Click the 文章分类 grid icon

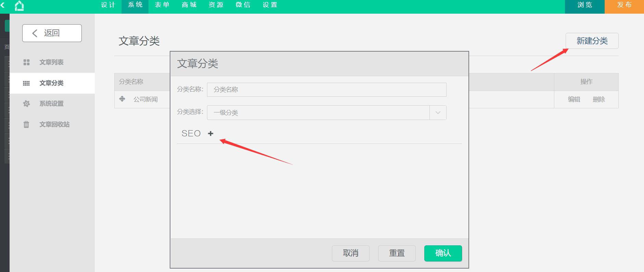[26, 83]
